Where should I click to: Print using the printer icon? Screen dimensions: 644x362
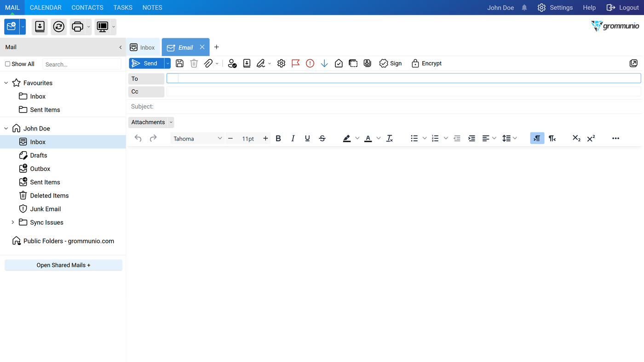(x=78, y=27)
